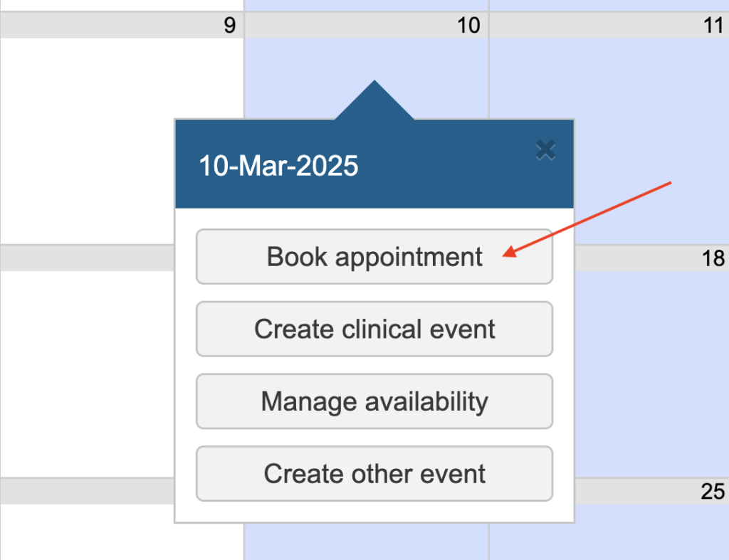Click the Book appointment button
This screenshot has height=560, width=729.
[374, 257]
